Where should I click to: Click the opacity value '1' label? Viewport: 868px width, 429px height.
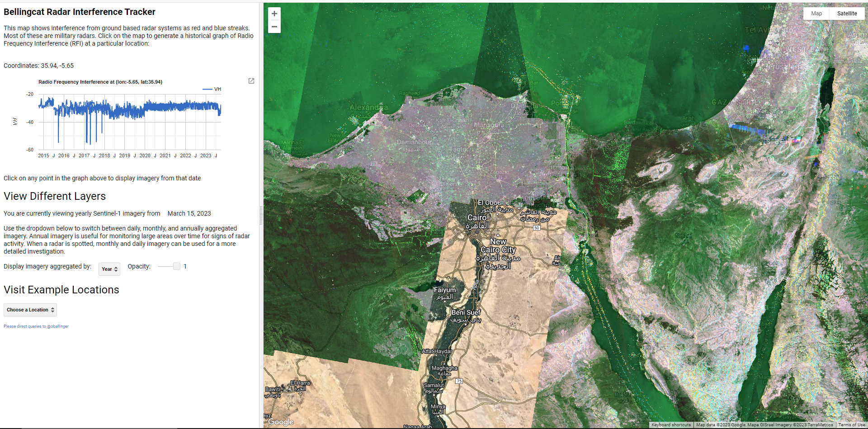pos(185,266)
